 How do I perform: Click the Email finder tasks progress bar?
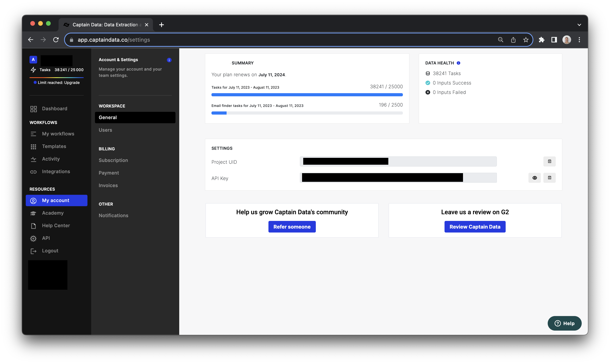point(307,113)
